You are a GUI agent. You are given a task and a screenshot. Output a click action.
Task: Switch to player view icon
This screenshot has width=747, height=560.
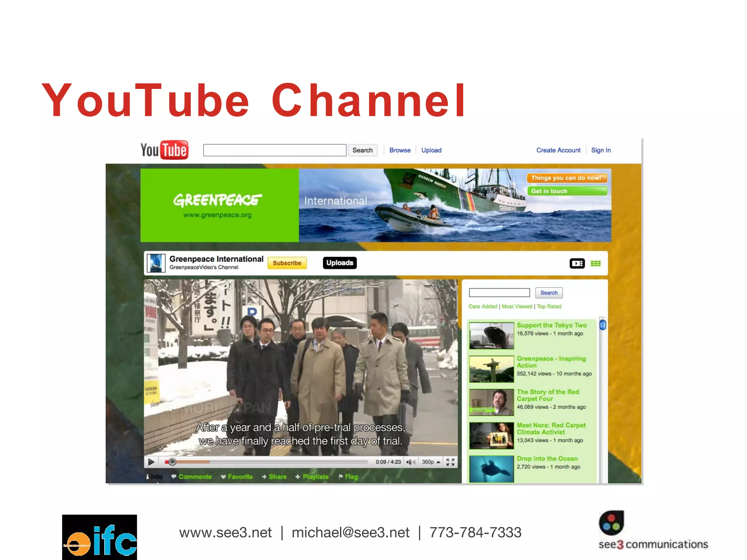pos(577,263)
